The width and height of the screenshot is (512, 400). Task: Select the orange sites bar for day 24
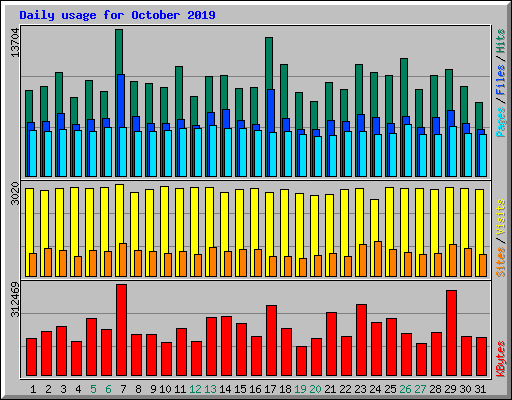point(378,259)
